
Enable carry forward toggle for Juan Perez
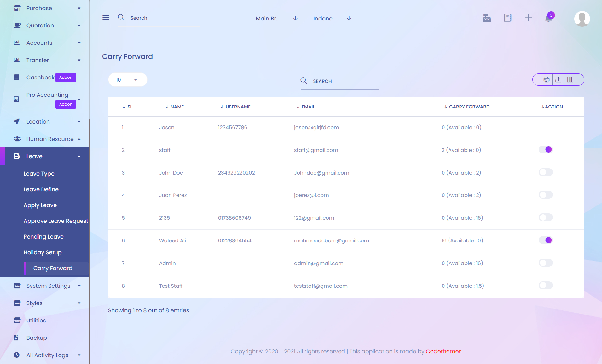(x=546, y=195)
